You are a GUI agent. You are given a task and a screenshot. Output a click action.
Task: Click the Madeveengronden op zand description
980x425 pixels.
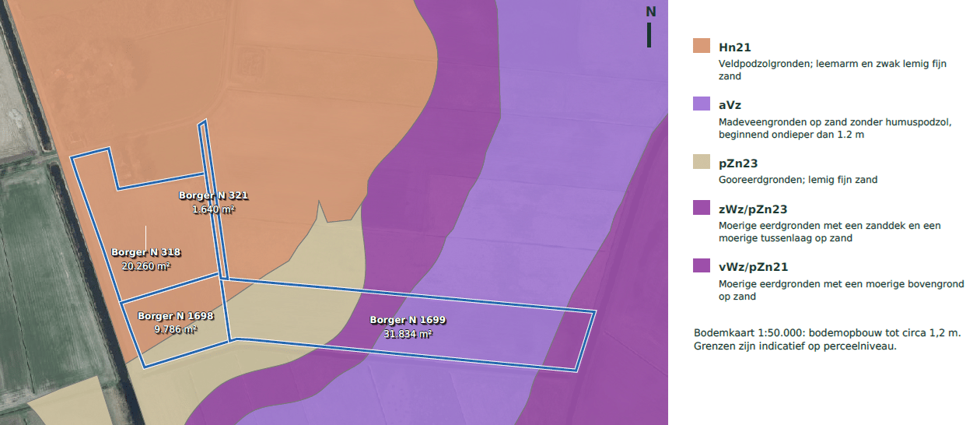coord(836,128)
